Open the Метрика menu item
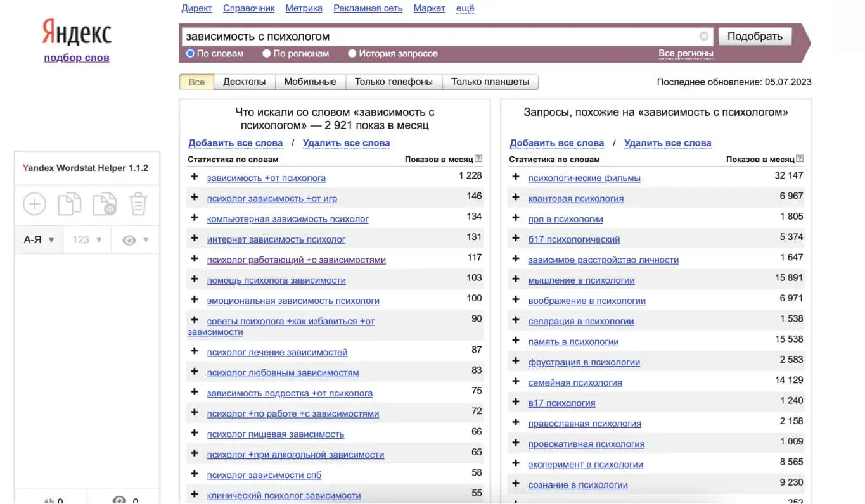The height and width of the screenshot is (504, 865). pyautogui.click(x=304, y=8)
